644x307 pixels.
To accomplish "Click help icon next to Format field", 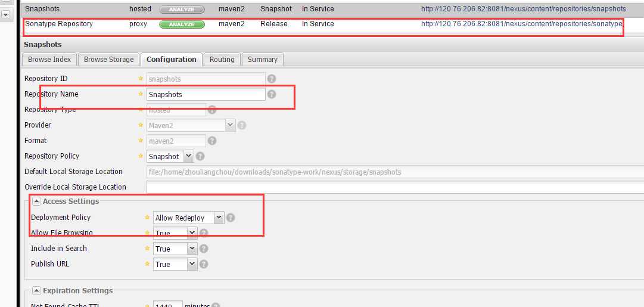I will (212, 141).
